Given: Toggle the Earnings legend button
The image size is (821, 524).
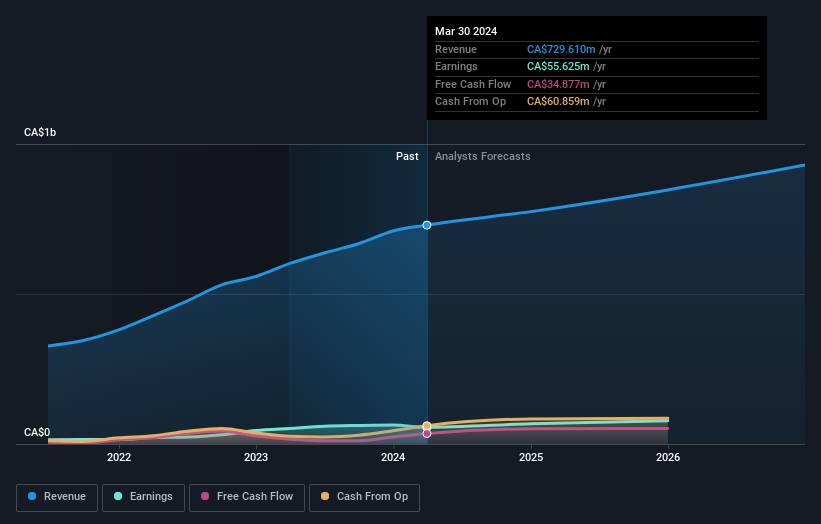Looking at the screenshot, I should 143,497.
